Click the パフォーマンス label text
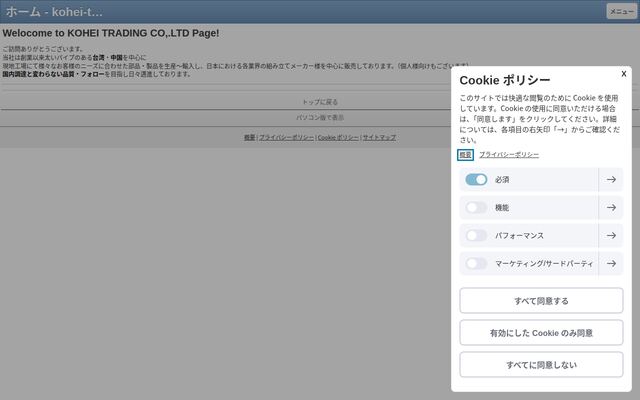Viewport: 640px width, 400px height. click(x=519, y=236)
